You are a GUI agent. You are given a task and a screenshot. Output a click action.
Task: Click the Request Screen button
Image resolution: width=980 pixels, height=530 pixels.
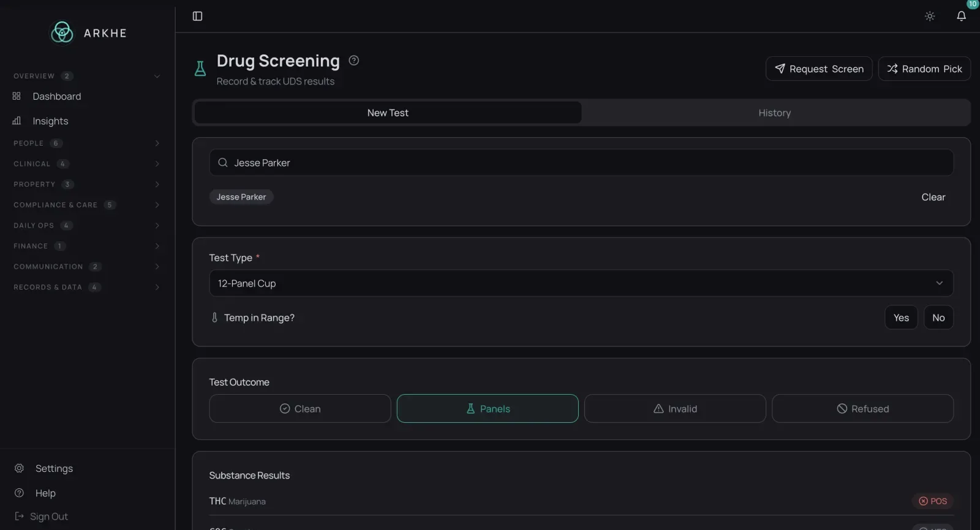819,69
